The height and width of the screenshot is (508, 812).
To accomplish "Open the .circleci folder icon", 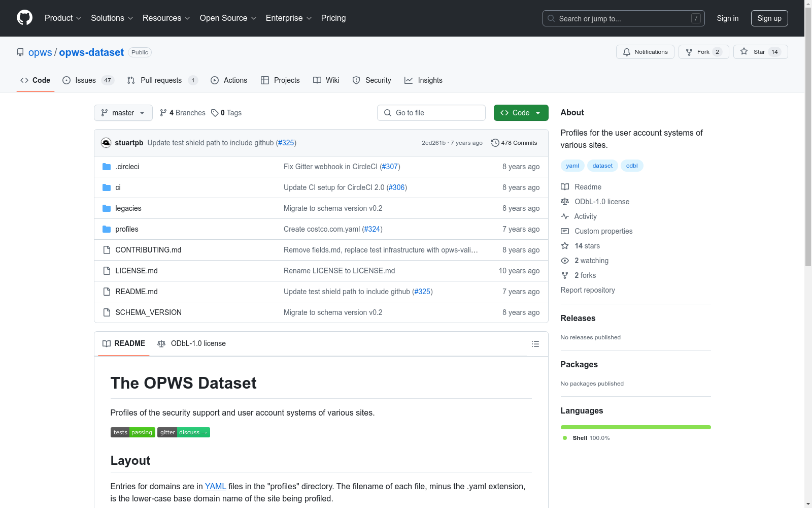I will coord(107,167).
